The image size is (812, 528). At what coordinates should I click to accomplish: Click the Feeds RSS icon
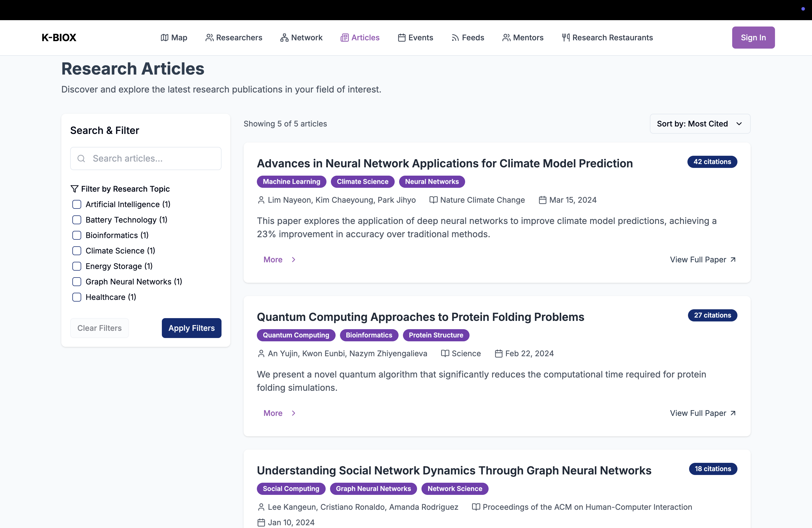pyautogui.click(x=455, y=38)
